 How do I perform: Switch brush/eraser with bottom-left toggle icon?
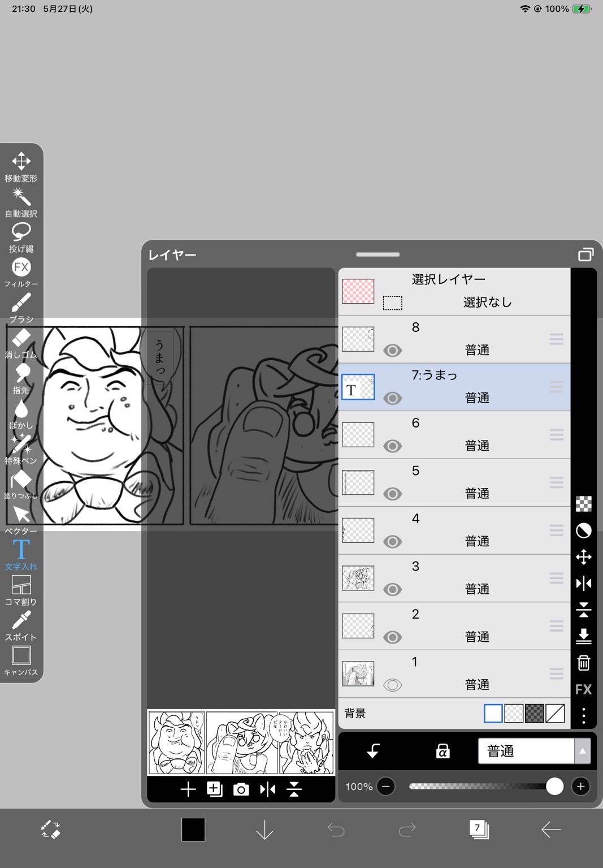pyautogui.click(x=51, y=830)
